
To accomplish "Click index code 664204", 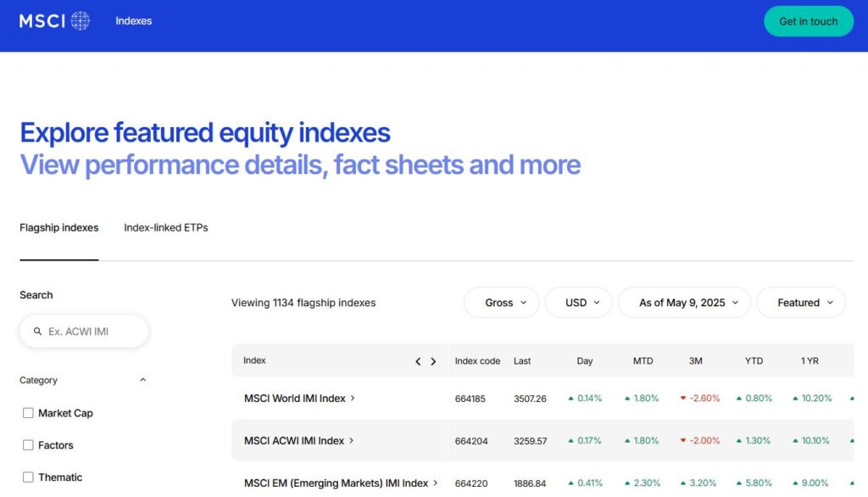I will (471, 441).
